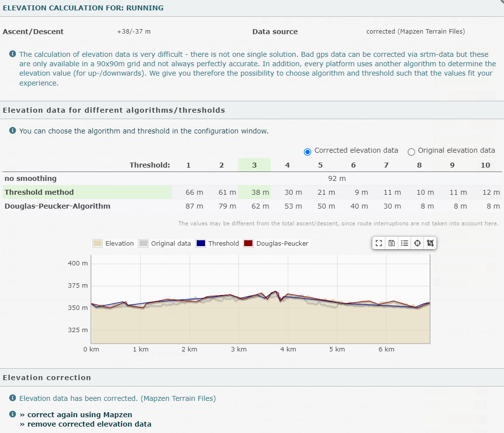
Task: Select threshold column header 1
Action: (188, 165)
